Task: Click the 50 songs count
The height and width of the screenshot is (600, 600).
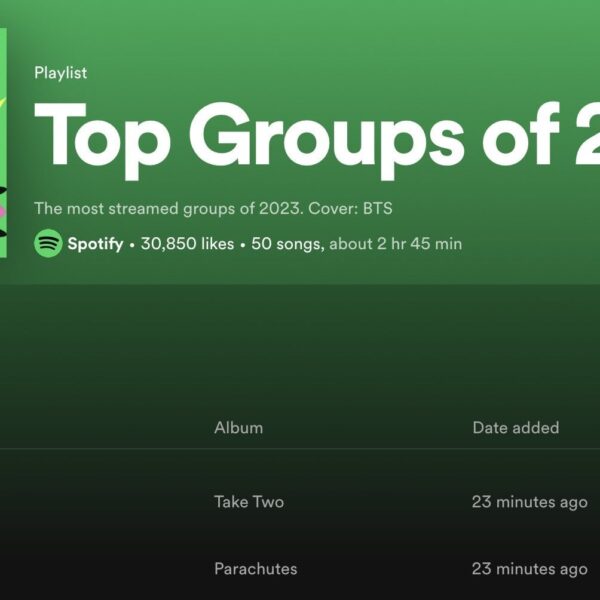Action: click(x=286, y=244)
